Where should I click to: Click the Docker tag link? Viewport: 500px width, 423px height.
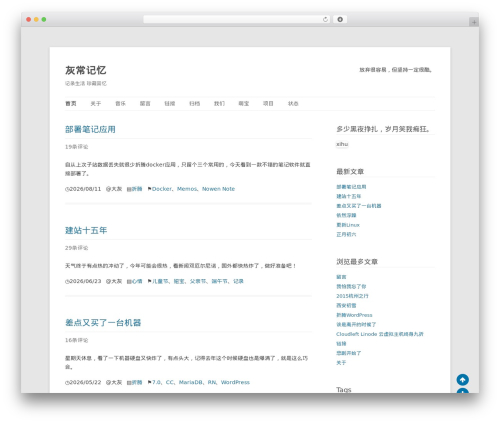162,189
